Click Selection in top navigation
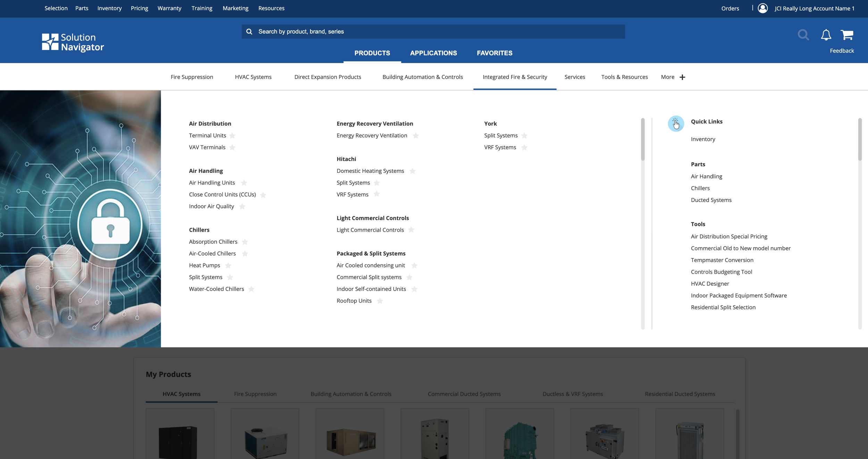Viewport: 868px width, 459px height. [x=56, y=8]
